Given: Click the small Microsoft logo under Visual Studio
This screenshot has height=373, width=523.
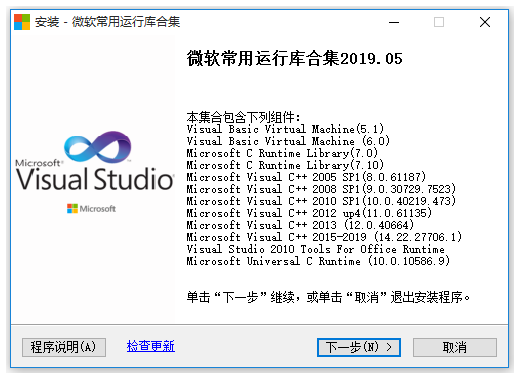Looking at the screenshot, I should pos(91,209).
